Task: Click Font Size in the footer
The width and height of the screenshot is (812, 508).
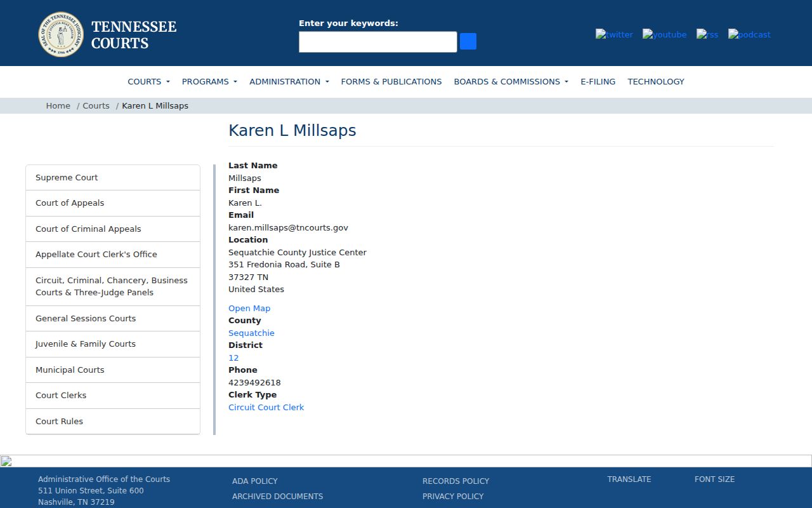Action: pyautogui.click(x=714, y=479)
